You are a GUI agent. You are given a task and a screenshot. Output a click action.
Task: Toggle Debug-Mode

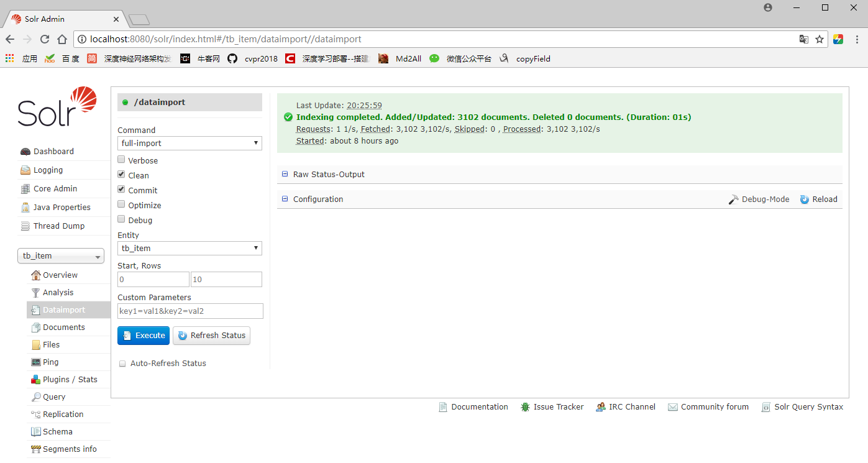coord(759,199)
